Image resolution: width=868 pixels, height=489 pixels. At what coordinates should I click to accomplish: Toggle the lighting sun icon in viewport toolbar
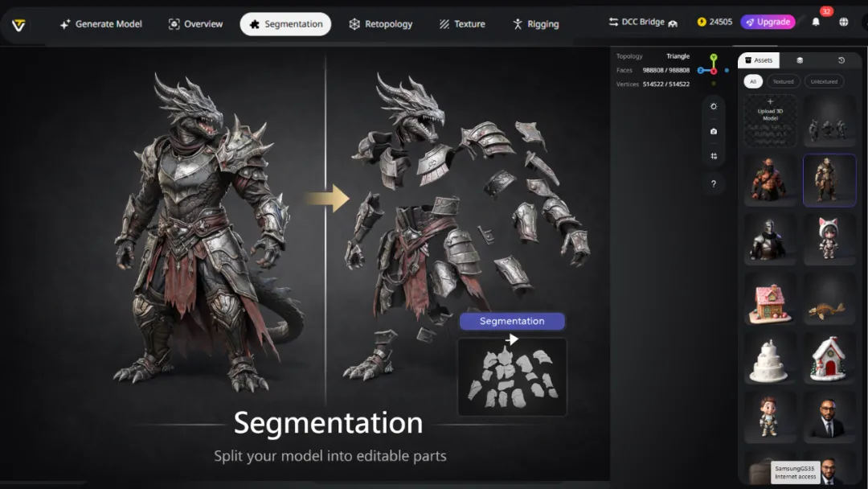(714, 106)
